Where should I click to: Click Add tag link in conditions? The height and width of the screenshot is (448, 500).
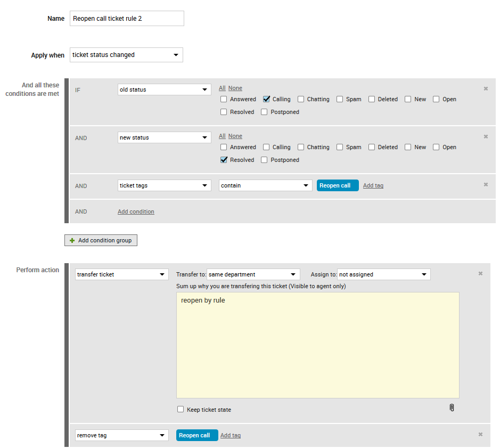click(373, 185)
